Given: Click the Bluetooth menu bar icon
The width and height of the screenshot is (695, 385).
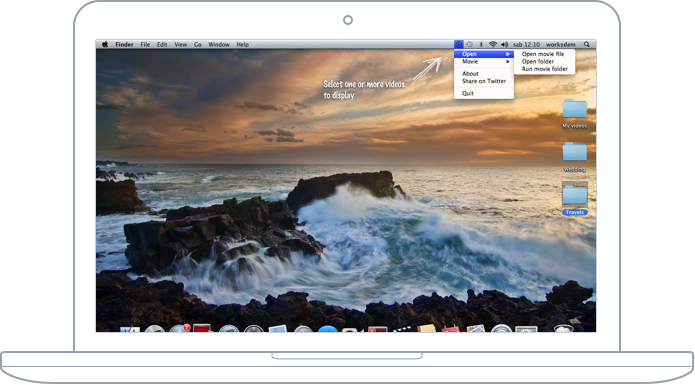Looking at the screenshot, I should [481, 44].
